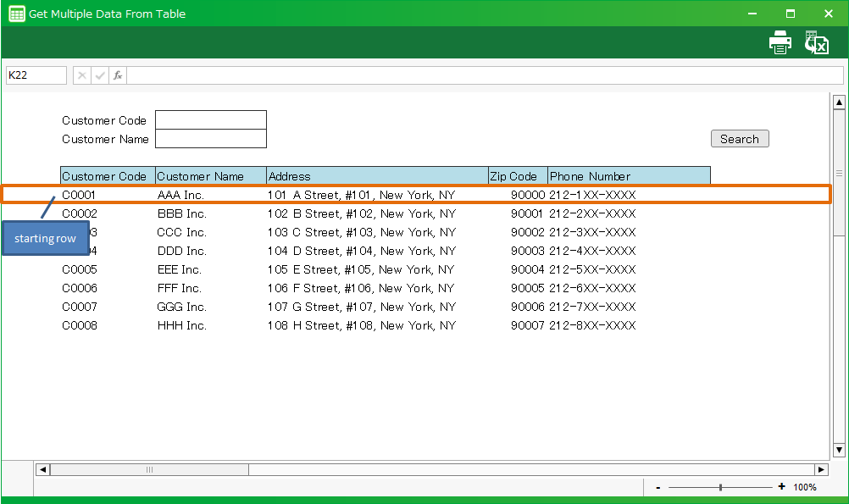Click the zoom out minus icon
This screenshot has height=504, width=849.
[x=658, y=487]
